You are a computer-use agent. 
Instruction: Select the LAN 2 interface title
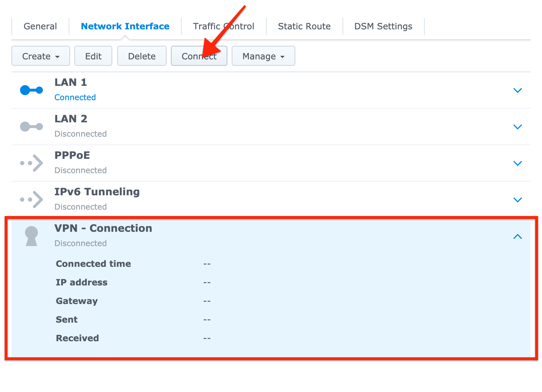[71, 119]
